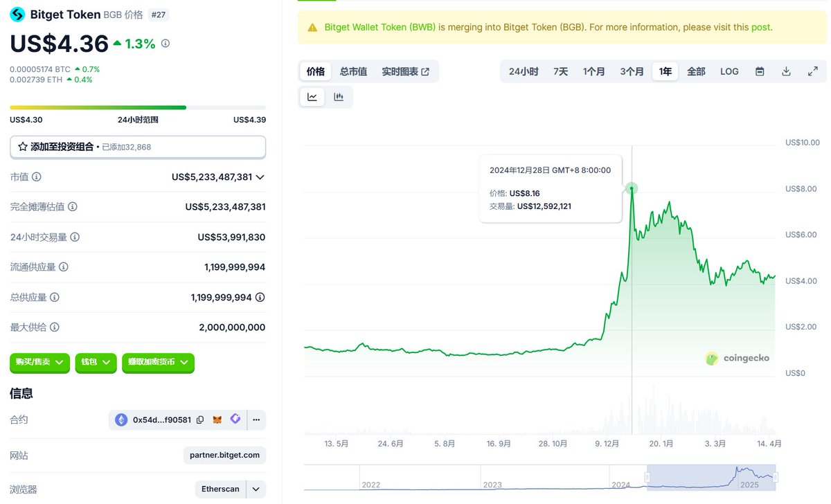The height and width of the screenshot is (504, 831).
Task: Switch to the 价格 chart tab
Action: tap(316, 71)
